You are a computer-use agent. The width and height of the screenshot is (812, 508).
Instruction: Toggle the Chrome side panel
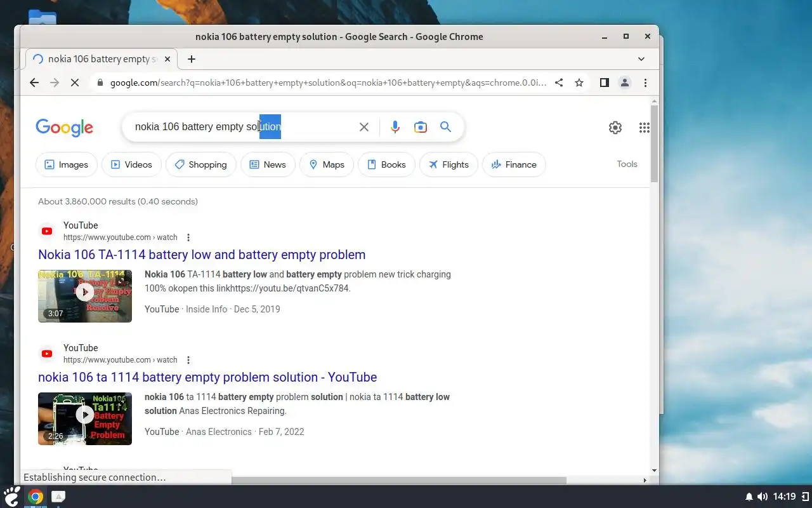pyautogui.click(x=605, y=83)
